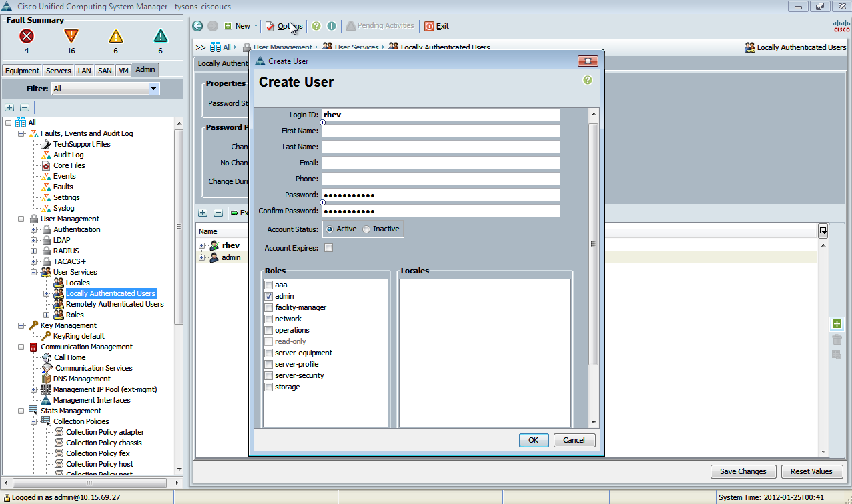The height and width of the screenshot is (504, 852).
Task: Open the Admin tab
Action: click(145, 70)
